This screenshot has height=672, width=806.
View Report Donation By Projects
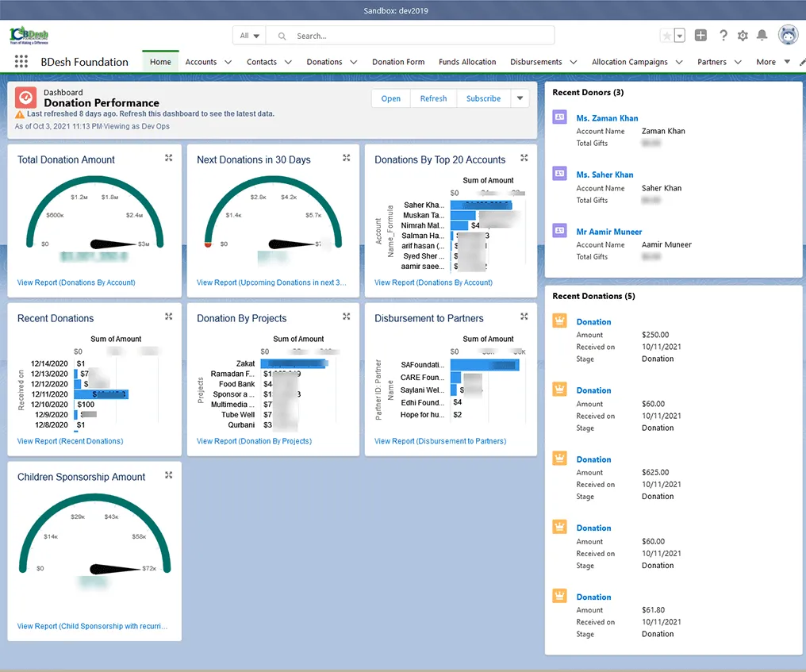click(x=255, y=441)
